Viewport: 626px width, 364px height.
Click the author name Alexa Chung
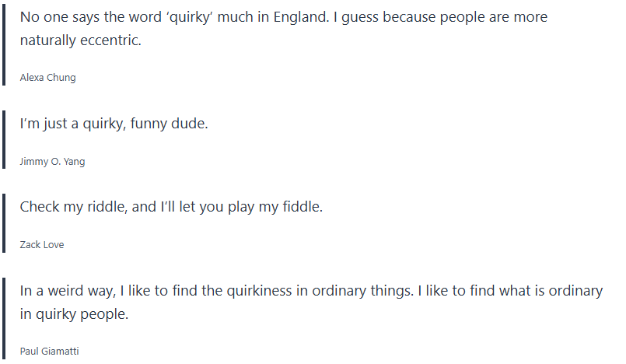(x=47, y=77)
